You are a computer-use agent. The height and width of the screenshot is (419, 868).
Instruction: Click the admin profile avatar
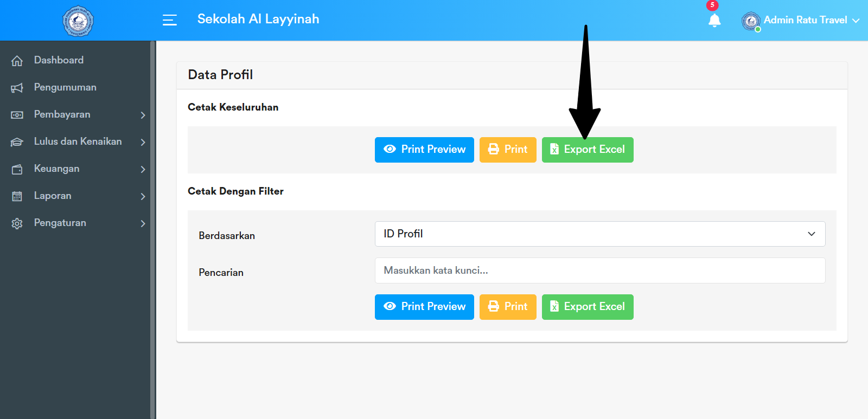click(x=751, y=21)
